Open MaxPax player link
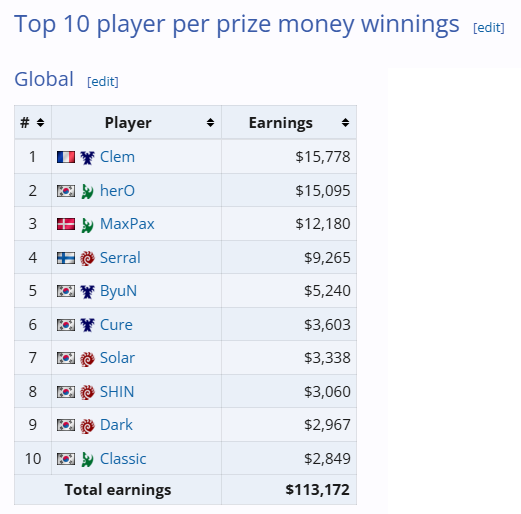The height and width of the screenshot is (514, 521). (x=127, y=224)
